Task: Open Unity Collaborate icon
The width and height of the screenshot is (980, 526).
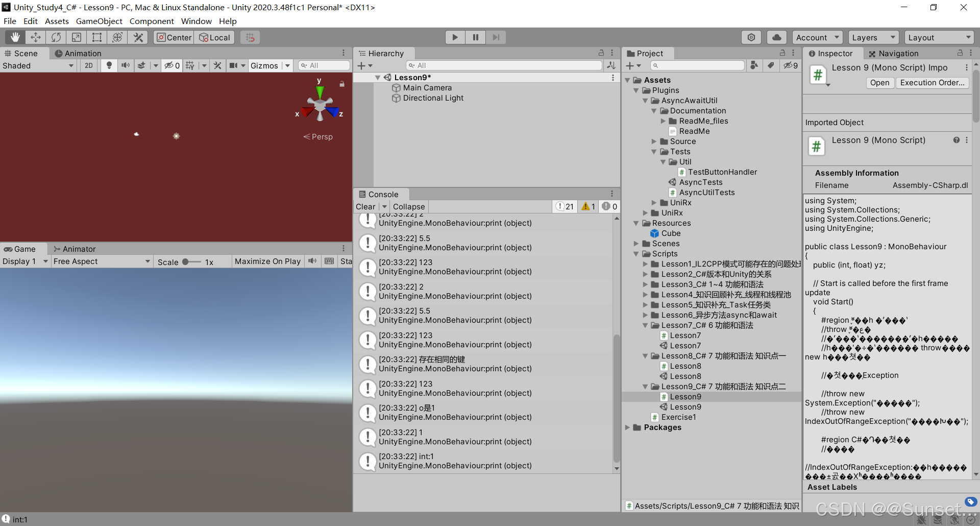Action: point(751,37)
